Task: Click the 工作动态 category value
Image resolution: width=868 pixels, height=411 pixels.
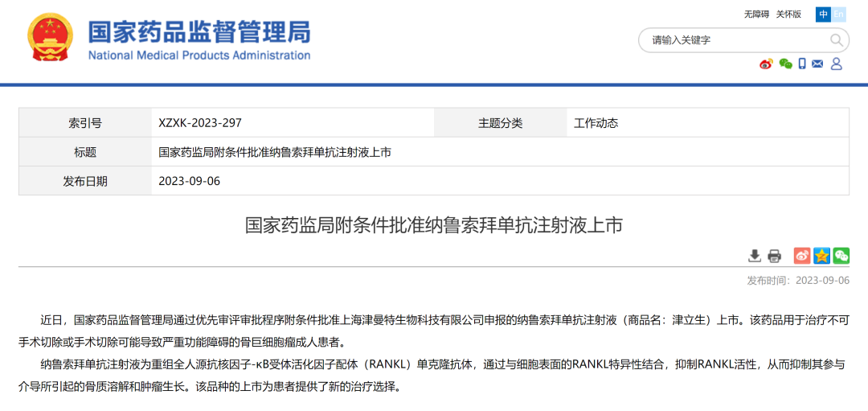Action: 596,123
